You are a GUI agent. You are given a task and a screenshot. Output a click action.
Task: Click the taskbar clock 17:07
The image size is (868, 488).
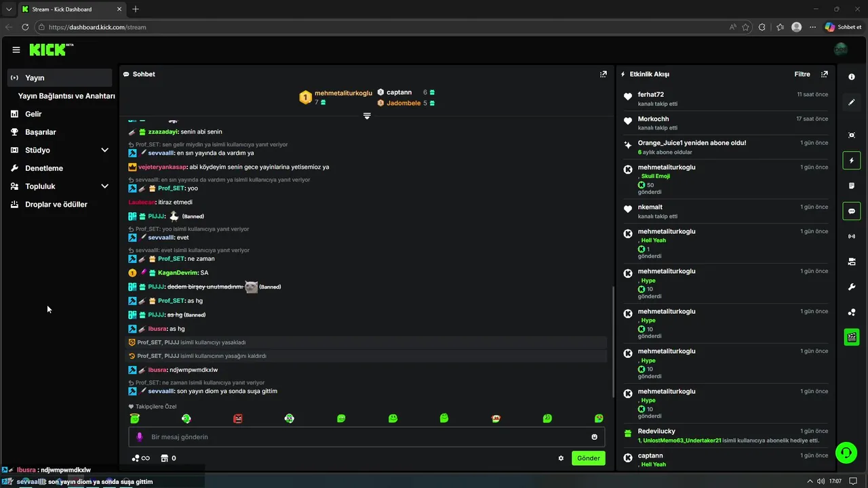pos(835,481)
